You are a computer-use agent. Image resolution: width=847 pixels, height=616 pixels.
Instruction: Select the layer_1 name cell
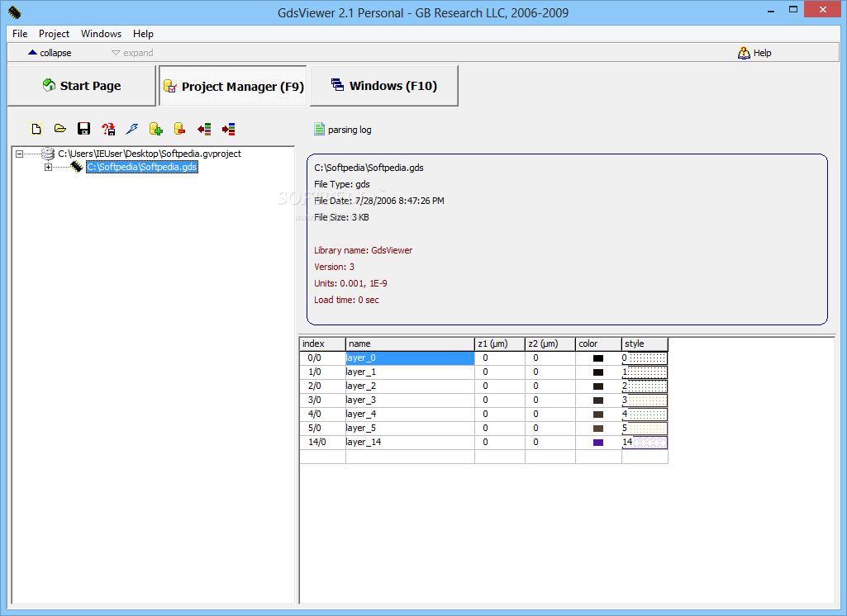click(410, 372)
